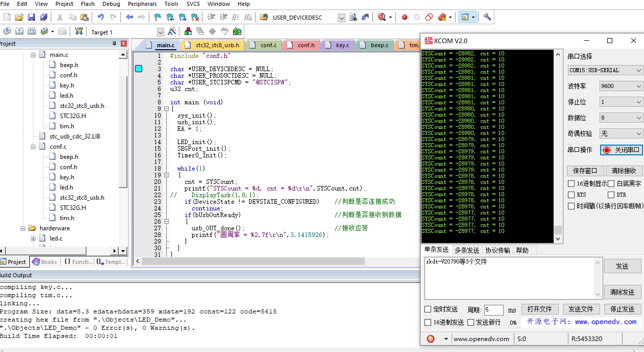Download to flash with the LOAD icon
644x352 pixels.
79,32
